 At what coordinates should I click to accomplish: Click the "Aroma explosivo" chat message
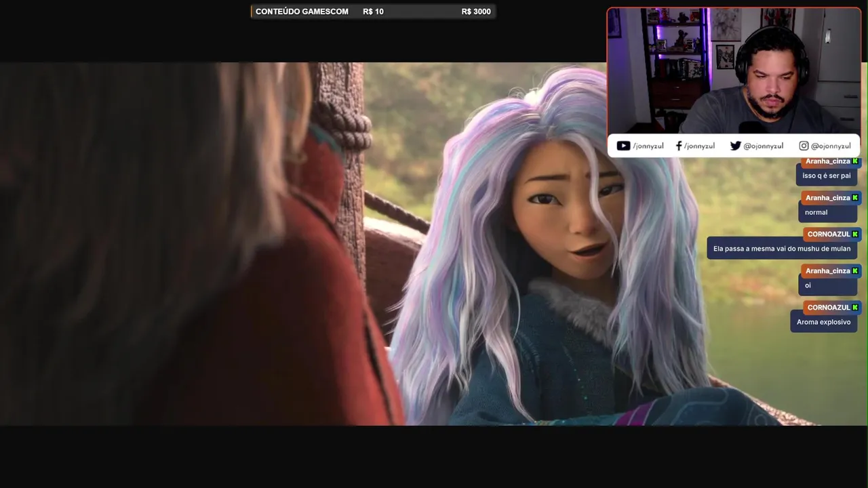824,322
